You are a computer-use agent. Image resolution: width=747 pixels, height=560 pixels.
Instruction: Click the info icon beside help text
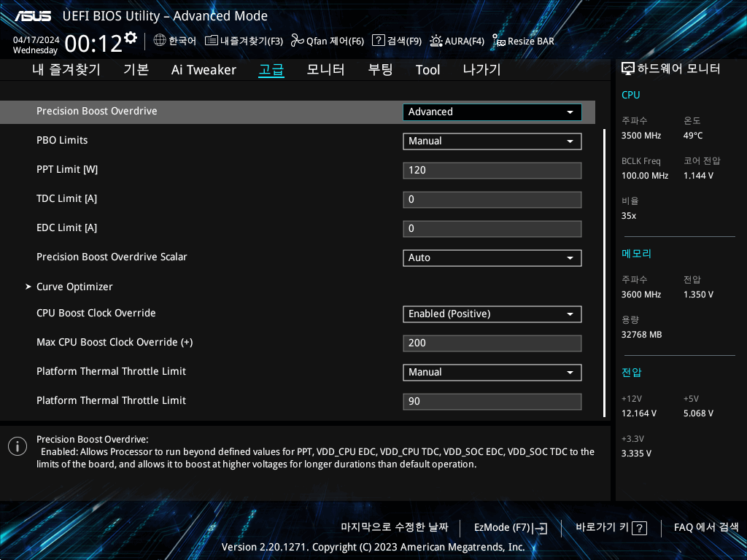pyautogui.click(x=18, y=446)
